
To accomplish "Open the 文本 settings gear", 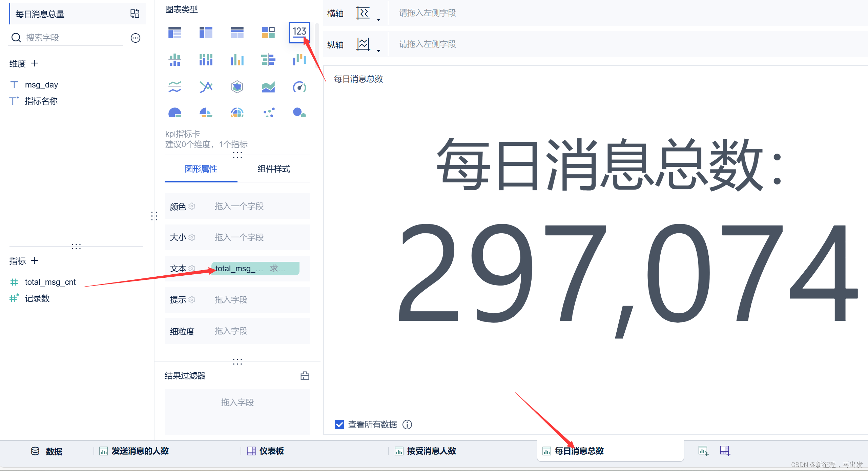I will [x=192, y=269].
